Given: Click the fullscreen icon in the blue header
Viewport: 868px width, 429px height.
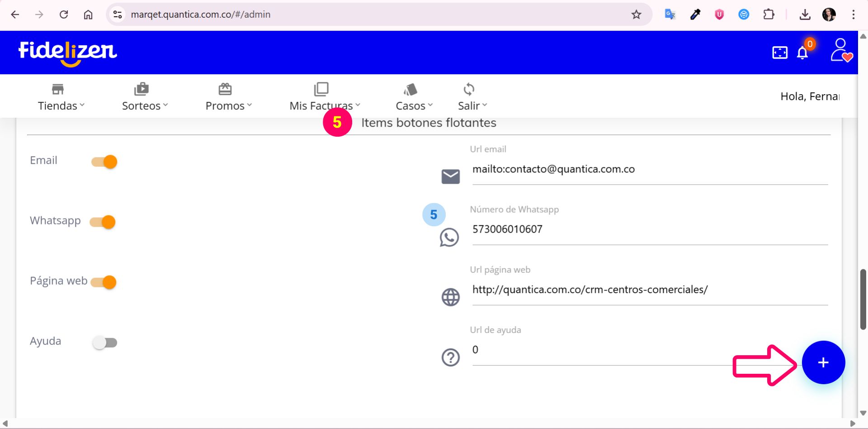Looking at the screenshot, I should (x=779, y=52).
